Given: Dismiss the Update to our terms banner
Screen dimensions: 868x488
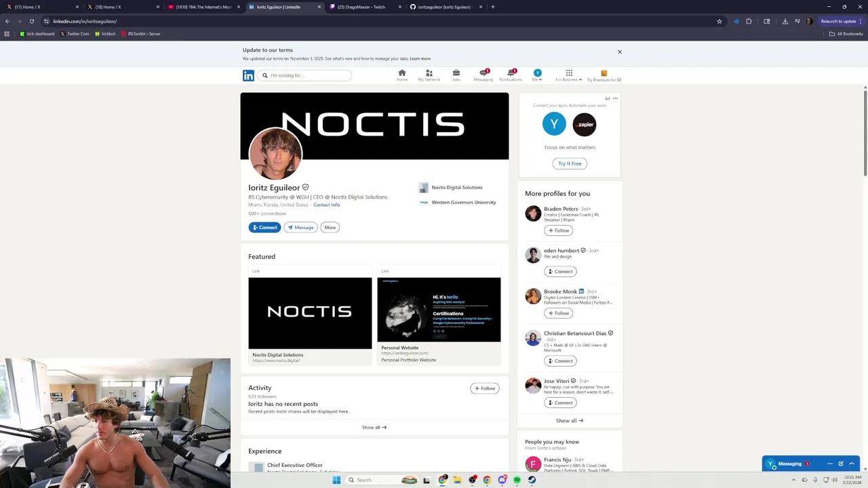Looking at the screenshot, I should pos(619,52).
